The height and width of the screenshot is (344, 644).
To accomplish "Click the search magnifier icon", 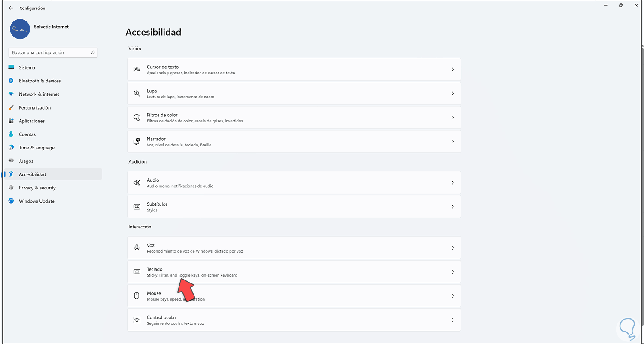I will 93,52.
